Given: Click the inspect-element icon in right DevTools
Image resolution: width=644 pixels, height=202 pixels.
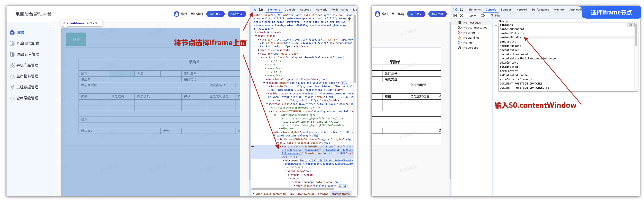Looking at the screenshot, I should (455, 9).
